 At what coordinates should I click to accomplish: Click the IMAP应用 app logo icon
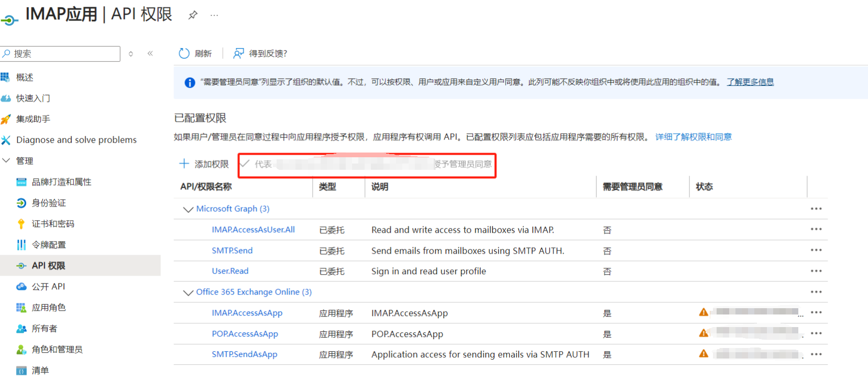(9, 20)
